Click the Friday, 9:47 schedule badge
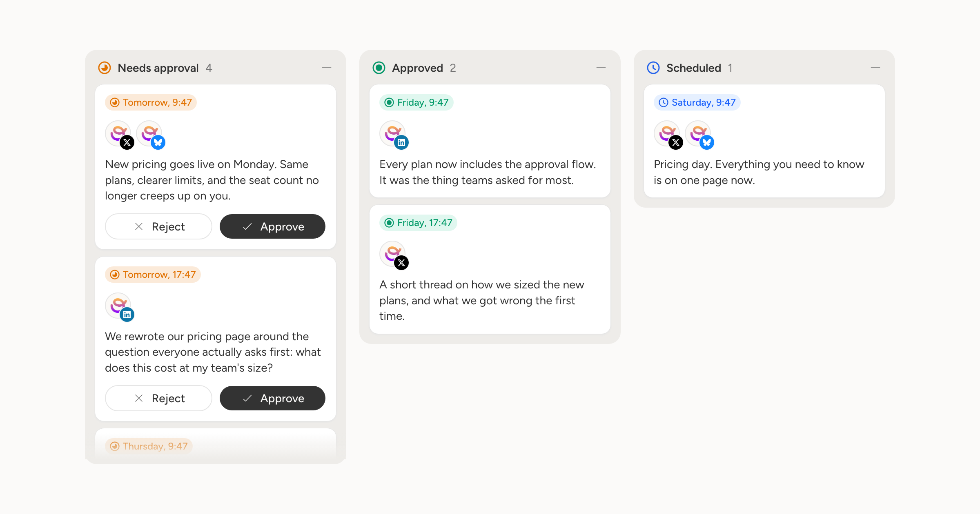980x514 pixels. [416, 102]
